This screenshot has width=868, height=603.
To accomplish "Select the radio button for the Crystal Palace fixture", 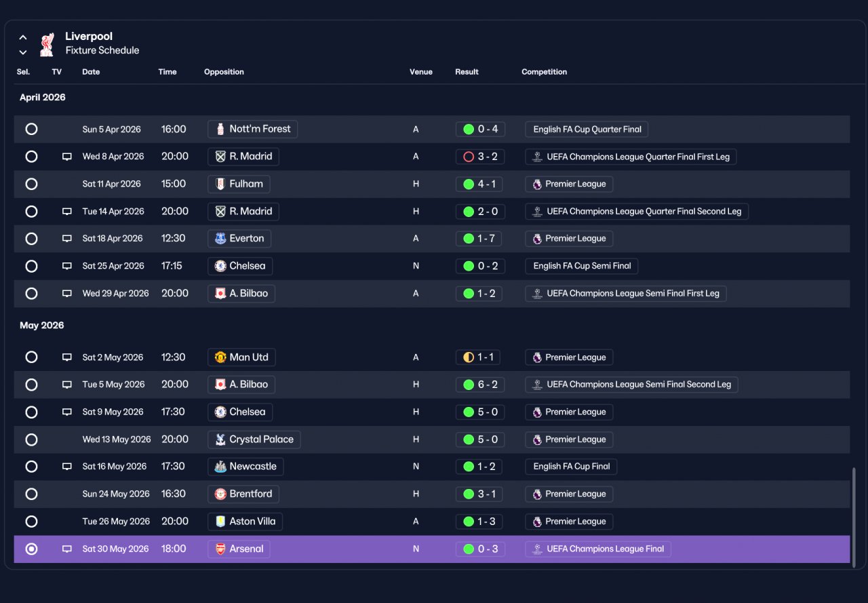I will click(31, 440).
